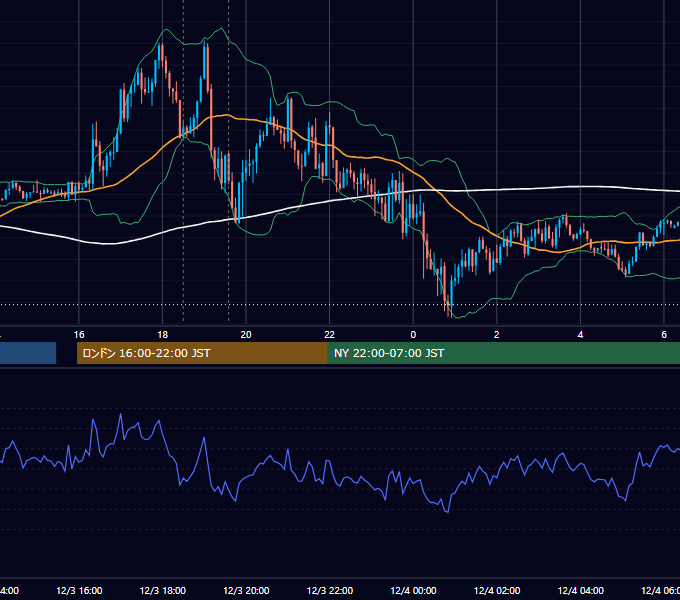Click the 12/4 02:00 time label

[x=497, y=590]
